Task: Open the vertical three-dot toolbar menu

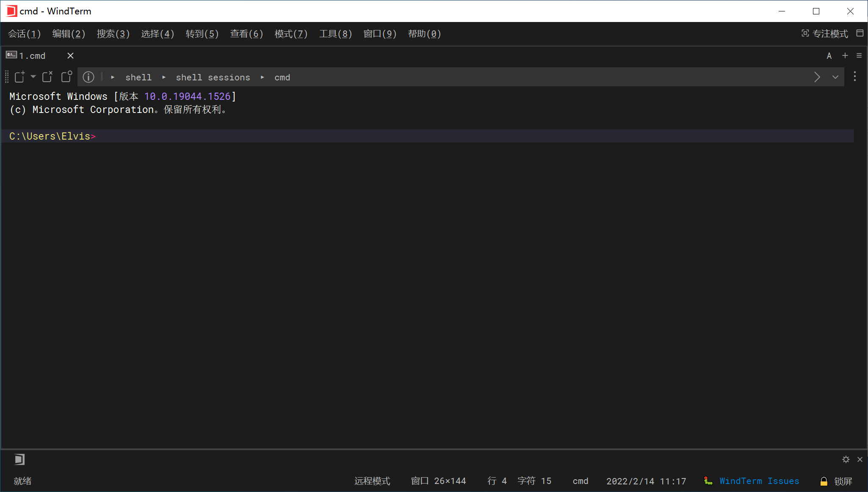Action: (x=854, y=77)
